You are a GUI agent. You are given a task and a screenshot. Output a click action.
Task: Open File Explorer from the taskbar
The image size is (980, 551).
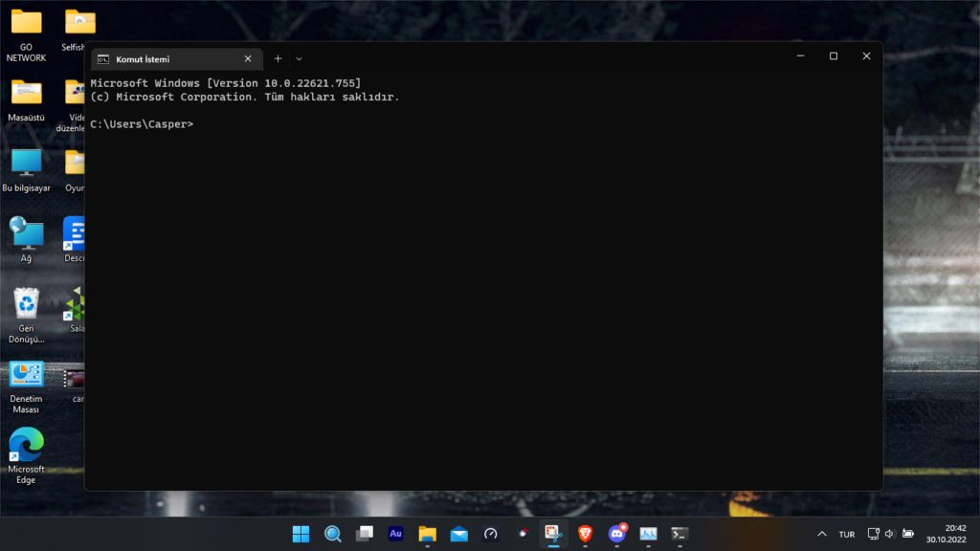427,534
